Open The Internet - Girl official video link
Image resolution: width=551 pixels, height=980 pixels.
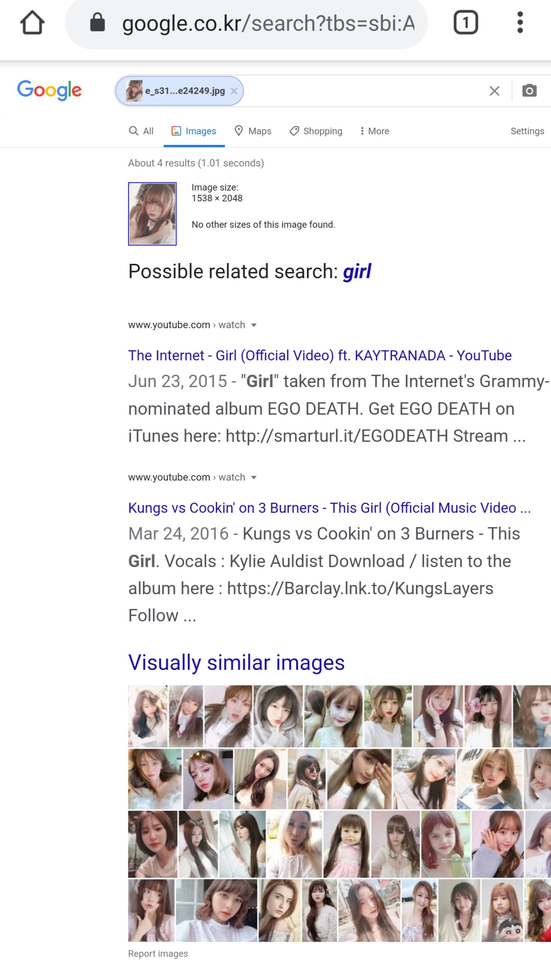[320, 355]
